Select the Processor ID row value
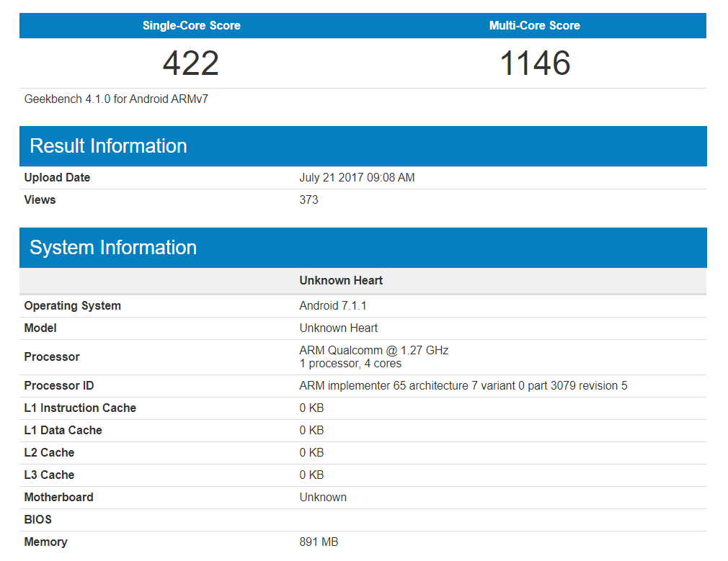Viewport: 728px width, 561px height. pyautogui.click(x=463, y=385)
